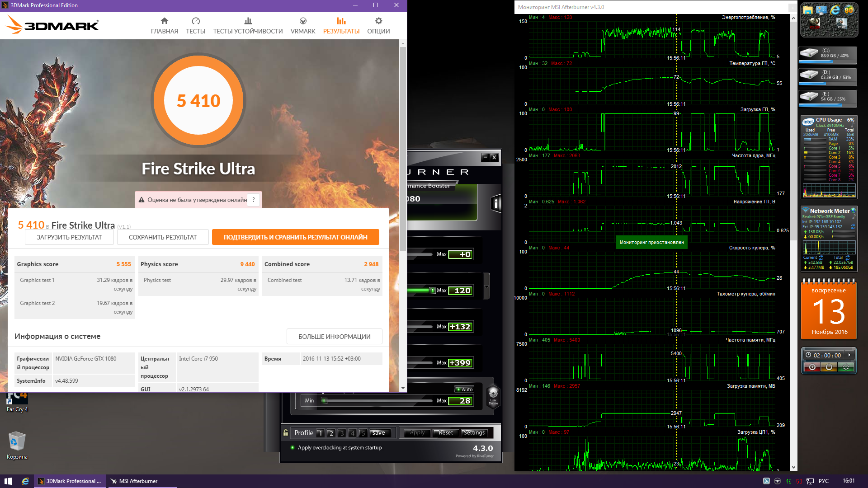Select profile slot 2
The height and width of the screenshot is (488, 868).
click(331, 433)
